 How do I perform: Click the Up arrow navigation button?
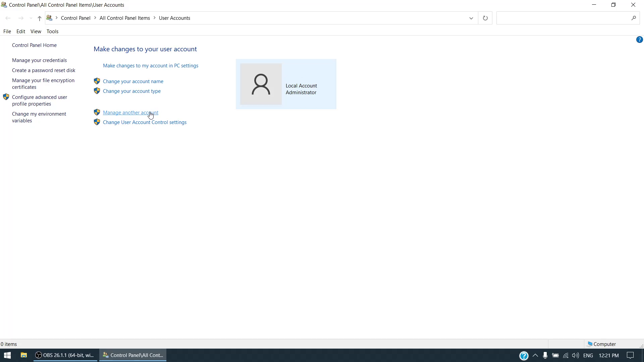pos(39,18)
